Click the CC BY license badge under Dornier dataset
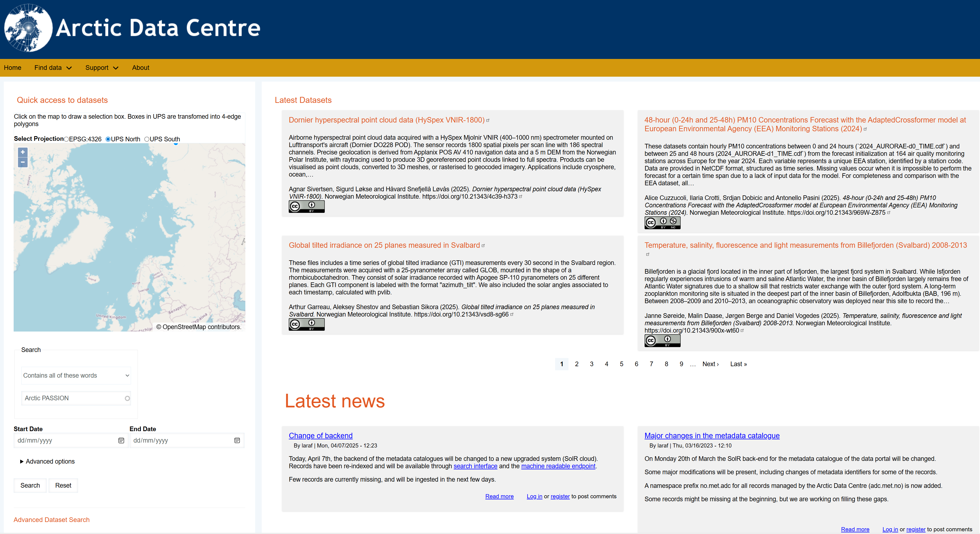The image size is (980, 534). pyautogui.click(x=306, y=207)
